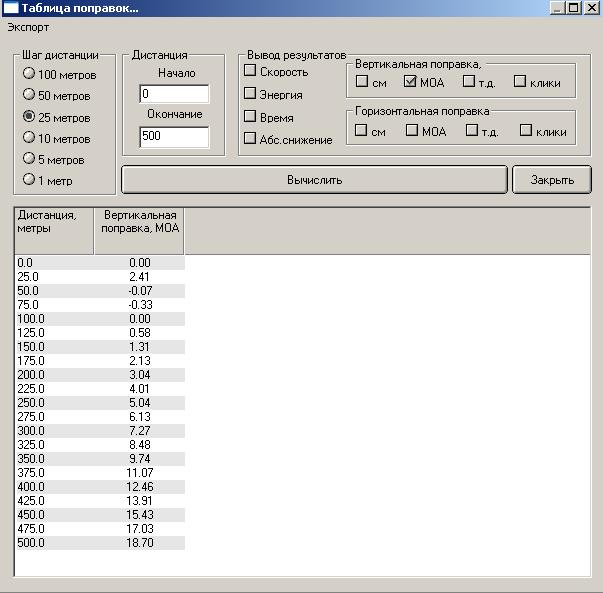
Task: Enable см in horizontal correction
Action: click(x=363, y=130)
